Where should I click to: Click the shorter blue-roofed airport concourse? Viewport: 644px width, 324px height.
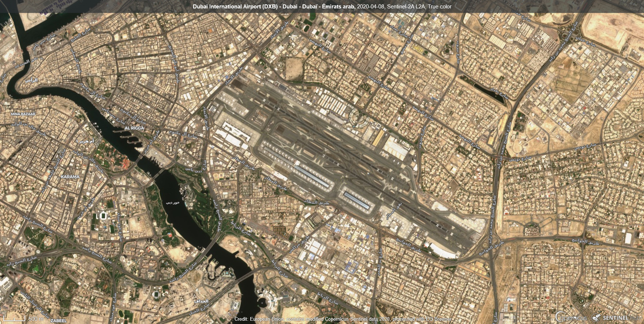coord(357,200)
